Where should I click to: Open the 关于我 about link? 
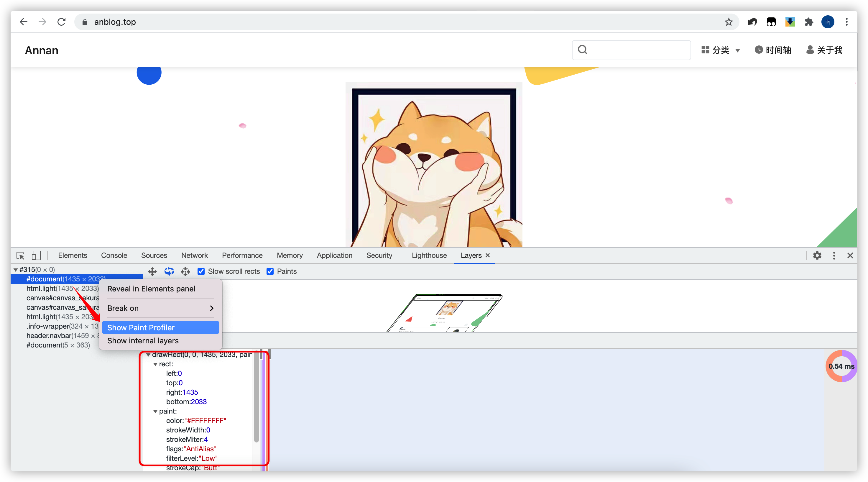824,50
